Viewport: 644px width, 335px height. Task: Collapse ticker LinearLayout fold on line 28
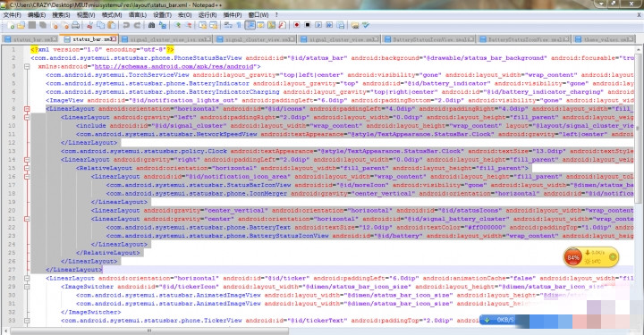tap(27, 279)
